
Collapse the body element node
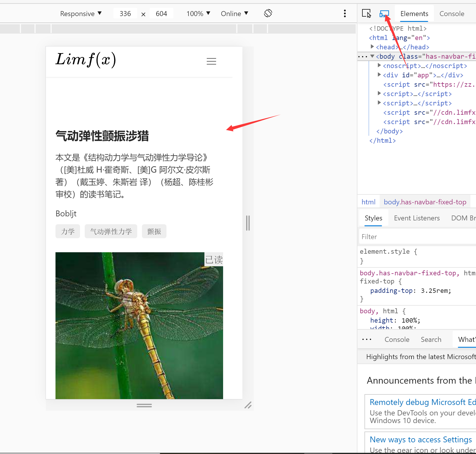(x=372, y=56)
